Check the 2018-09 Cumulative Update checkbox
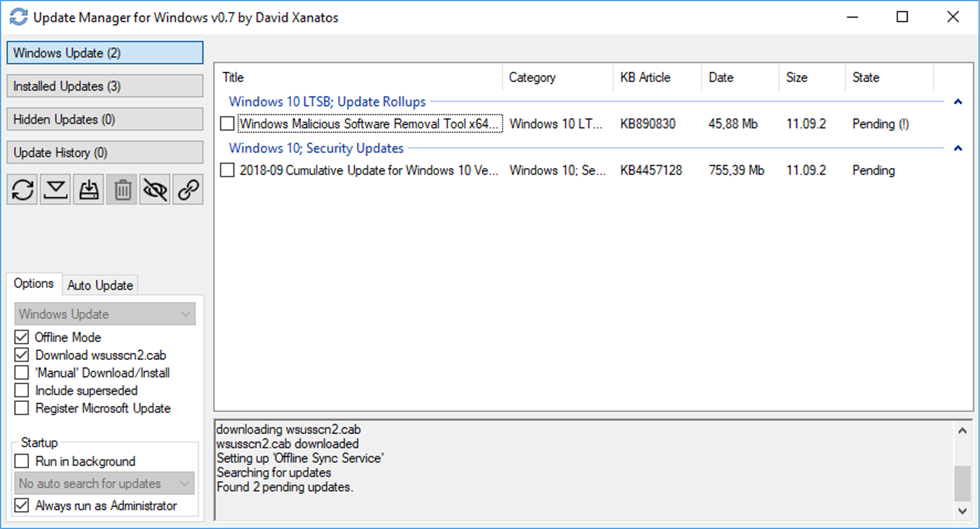The image size is (980, 529). click(x=227, y=170)
